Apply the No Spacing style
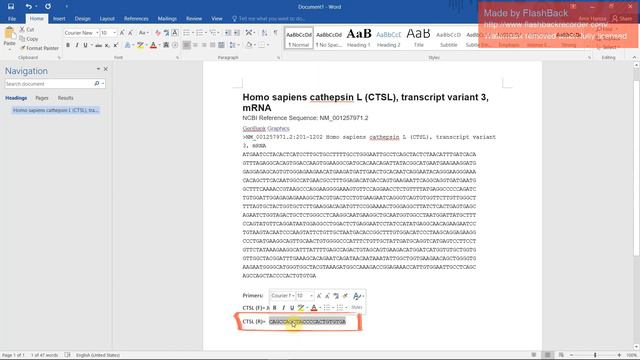The width and height of the screenshot is (640, 360). click(329, 38)
